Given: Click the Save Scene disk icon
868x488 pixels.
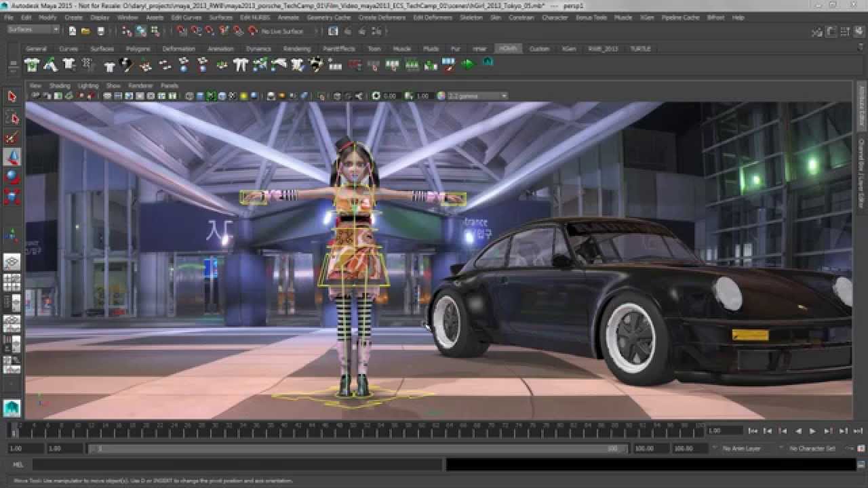Looking at the screenshot, I should coord(100,30).
